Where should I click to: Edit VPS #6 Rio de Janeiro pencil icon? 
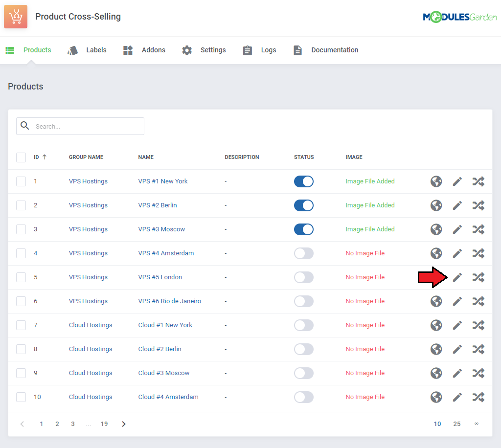coord(457,301)
